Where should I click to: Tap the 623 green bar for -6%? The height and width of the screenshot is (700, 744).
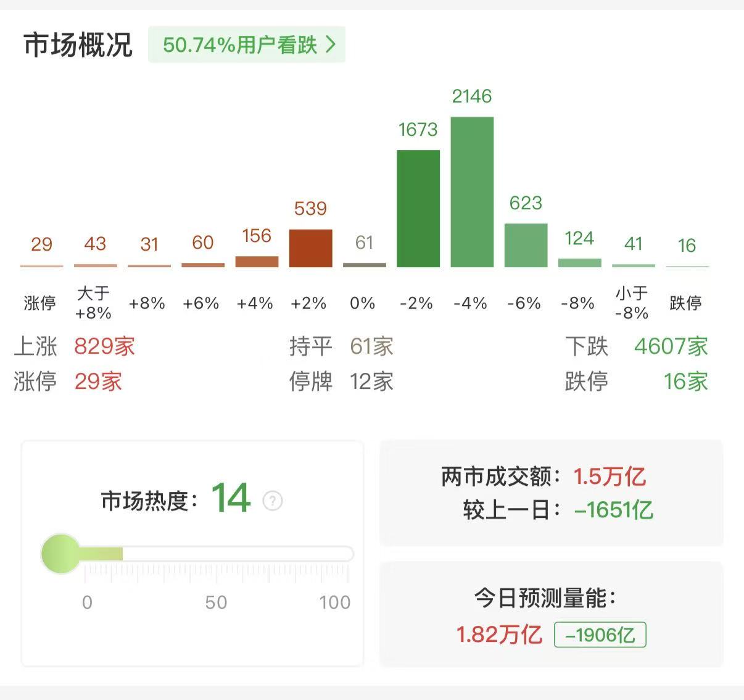[526, 245]
